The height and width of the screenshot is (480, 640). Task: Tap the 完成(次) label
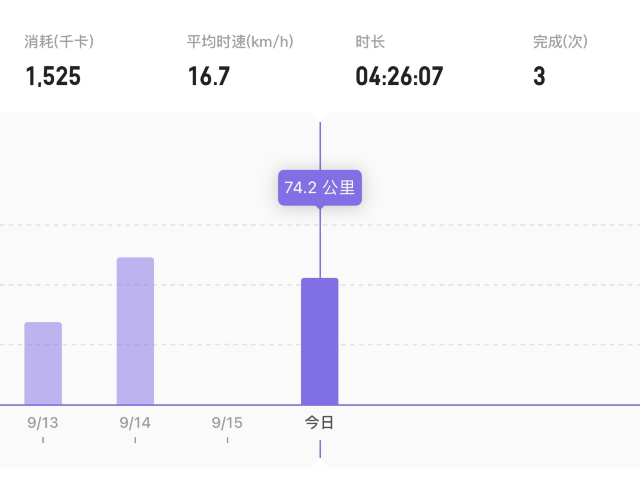[560, 42]
